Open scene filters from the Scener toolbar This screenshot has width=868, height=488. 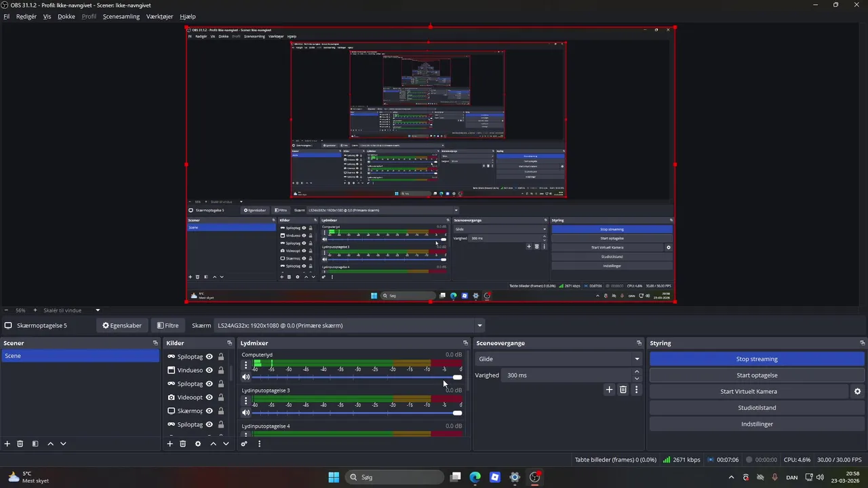pos(35,444)
